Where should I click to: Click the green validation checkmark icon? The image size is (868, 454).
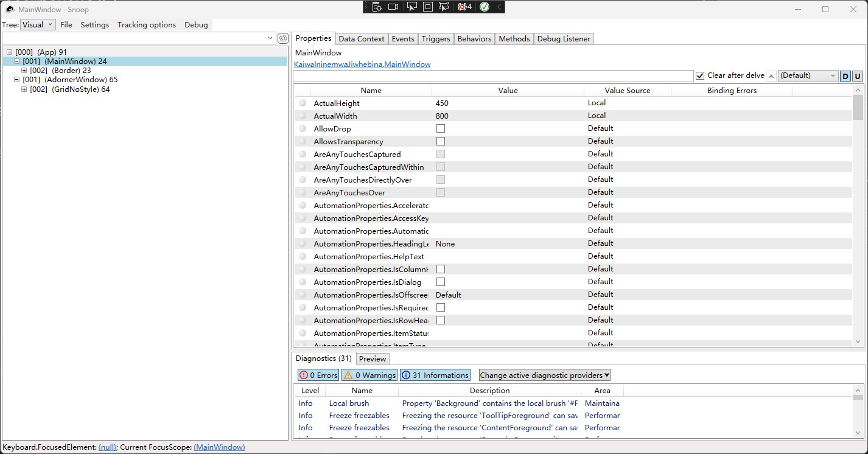(x=485, y=7)
